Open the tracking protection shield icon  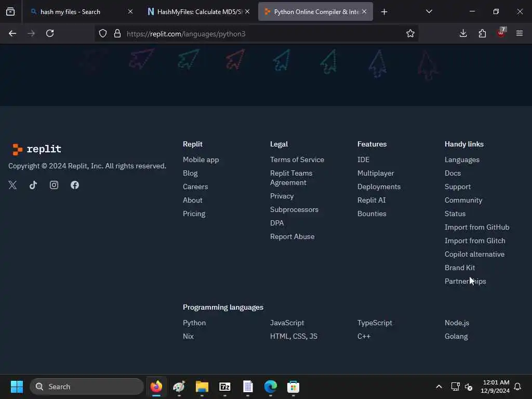tap(103, 33)
